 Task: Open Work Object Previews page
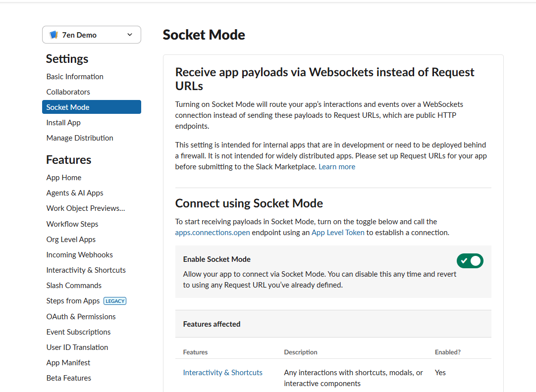[x=86, y=208]
